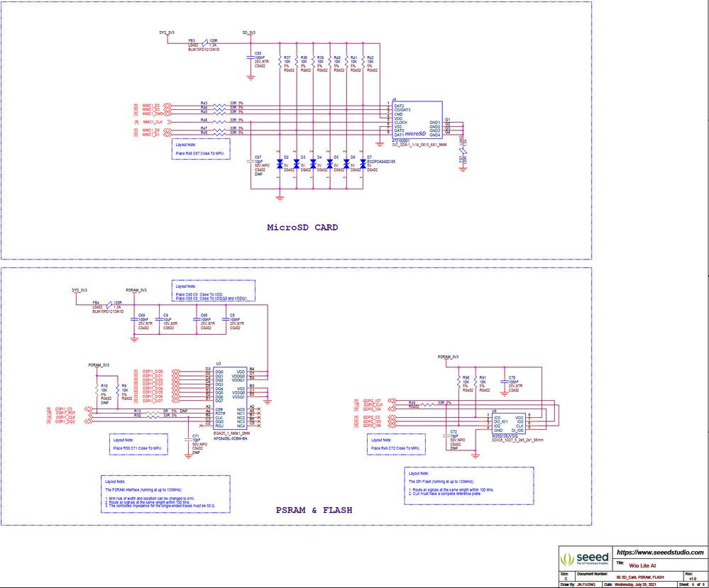Select the MicroSD CARD section heading

click(x=302, y=227)
